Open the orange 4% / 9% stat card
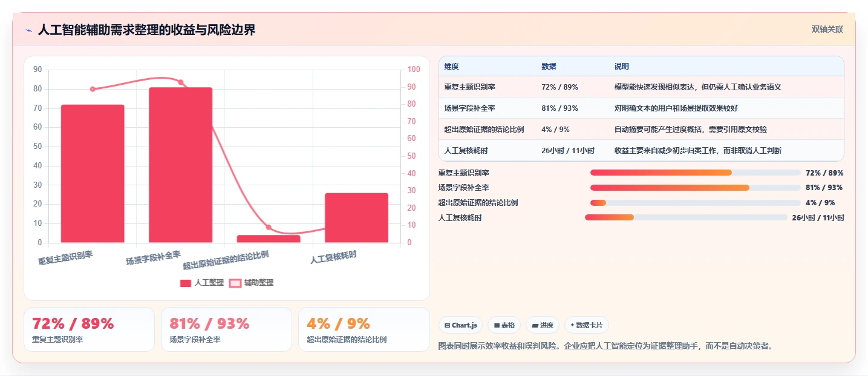Image resolution: width=868 pixels, height=376 pixels. (x=364, y=329)
